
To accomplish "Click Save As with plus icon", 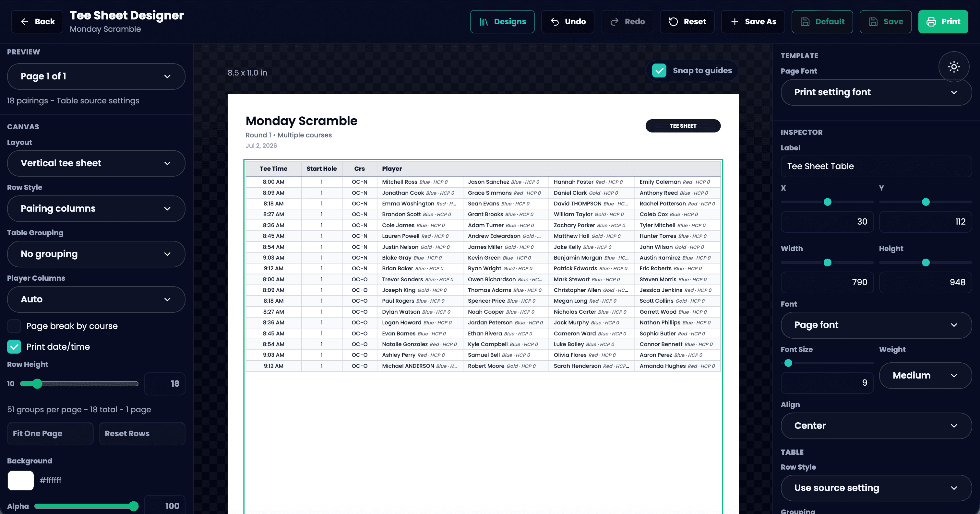I will (x=753, y=22).
